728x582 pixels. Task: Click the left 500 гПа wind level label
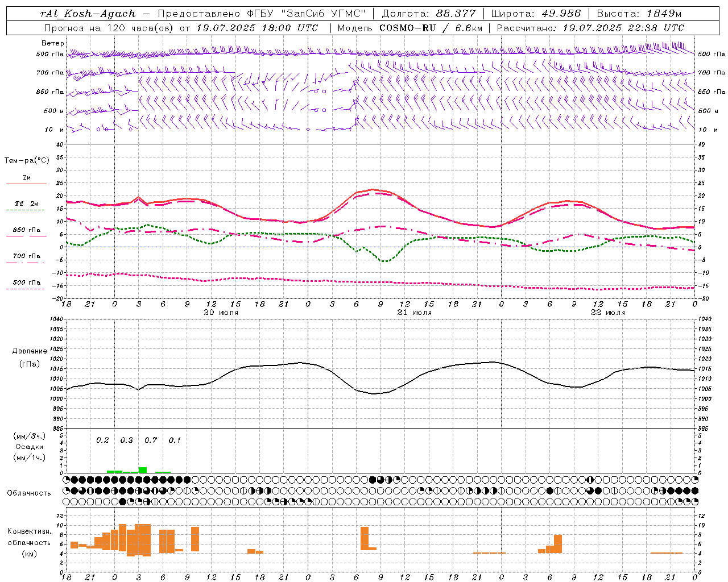tap(50, 55)
